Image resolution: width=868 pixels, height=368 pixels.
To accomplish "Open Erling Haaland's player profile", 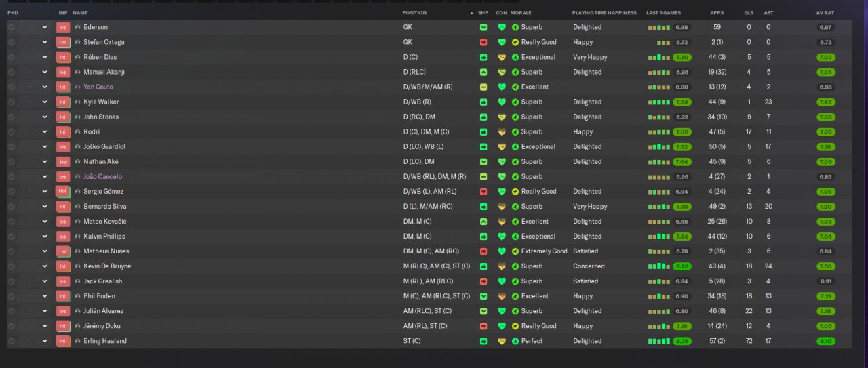I will click(x=105, y=341).
